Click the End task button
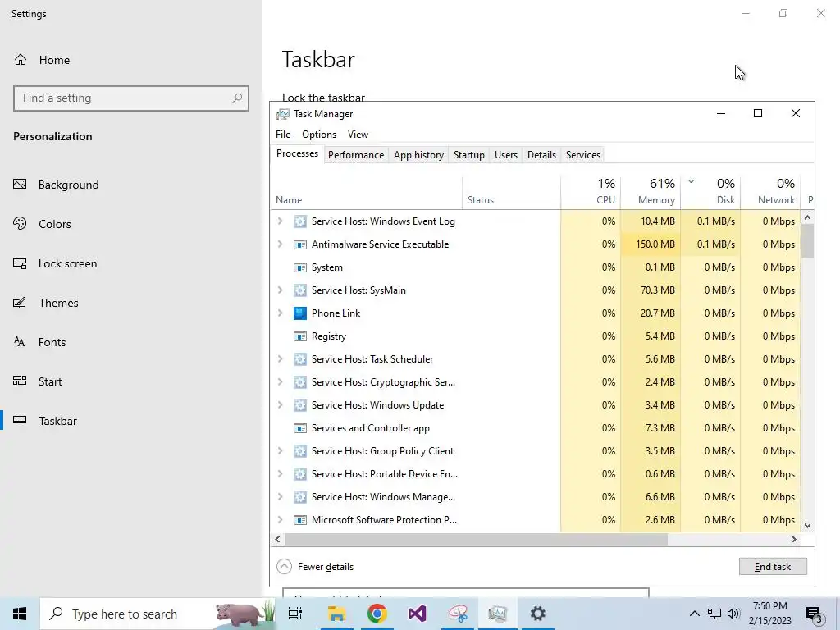This screenshot has height=630, width=840. 773,567
